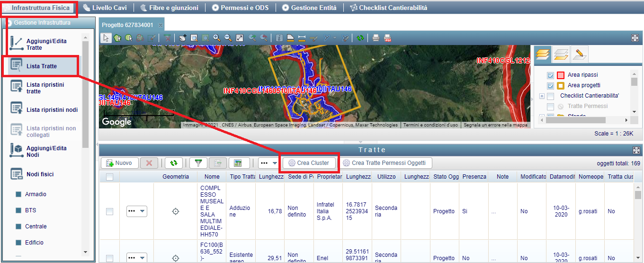Image resolution: width=644 pixels, height=263 pixels.
Task: Activate the circle selection tool
Action: 128,38
